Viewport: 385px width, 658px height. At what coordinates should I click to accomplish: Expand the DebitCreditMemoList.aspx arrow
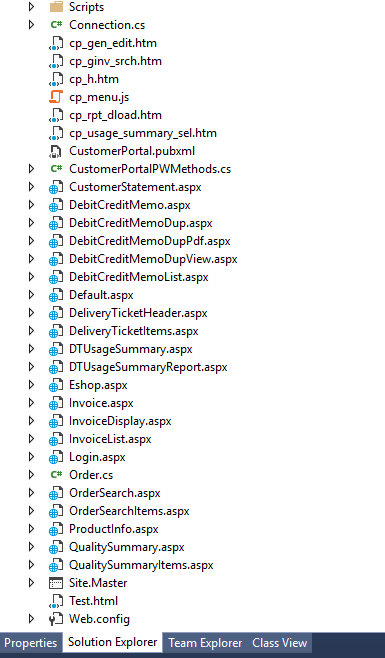tap(31, 277)
